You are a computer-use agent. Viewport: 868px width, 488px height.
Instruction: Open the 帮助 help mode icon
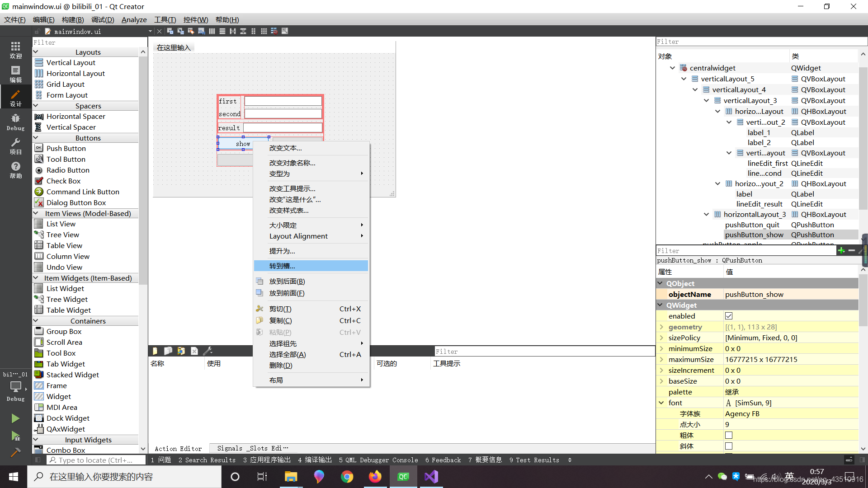click(15, 170)
